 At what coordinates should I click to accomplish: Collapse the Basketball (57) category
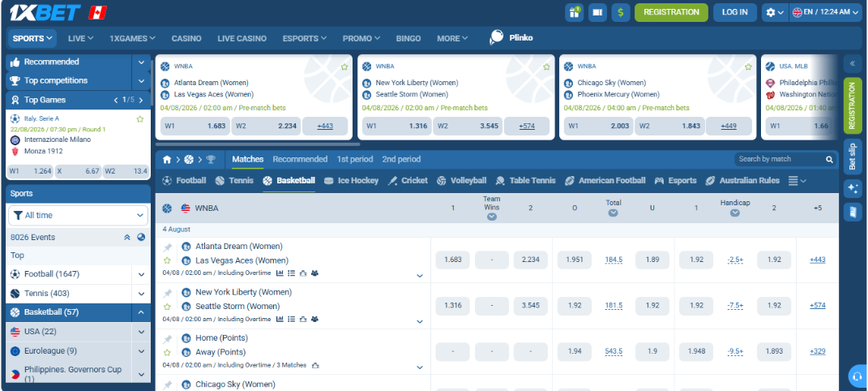pos(141,312)
